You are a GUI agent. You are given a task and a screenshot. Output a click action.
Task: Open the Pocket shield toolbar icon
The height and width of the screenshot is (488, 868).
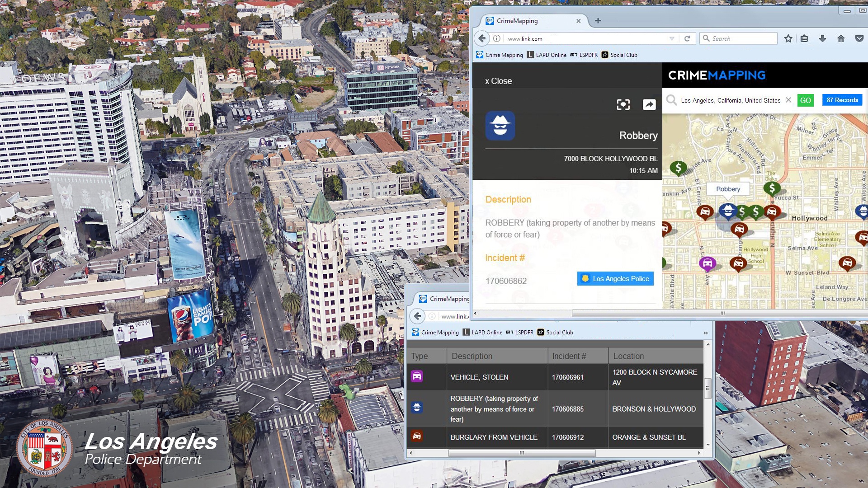coord(859,38)
